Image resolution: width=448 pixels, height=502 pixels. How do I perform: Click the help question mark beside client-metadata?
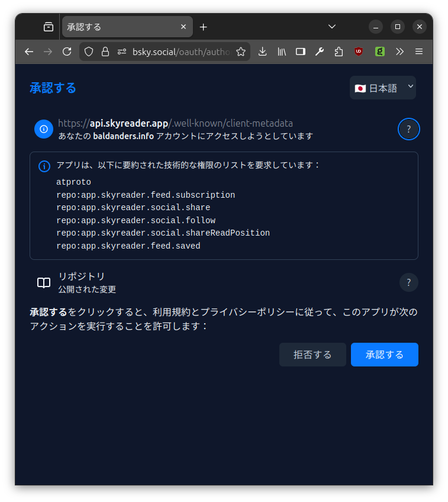(x=408, y=129)
